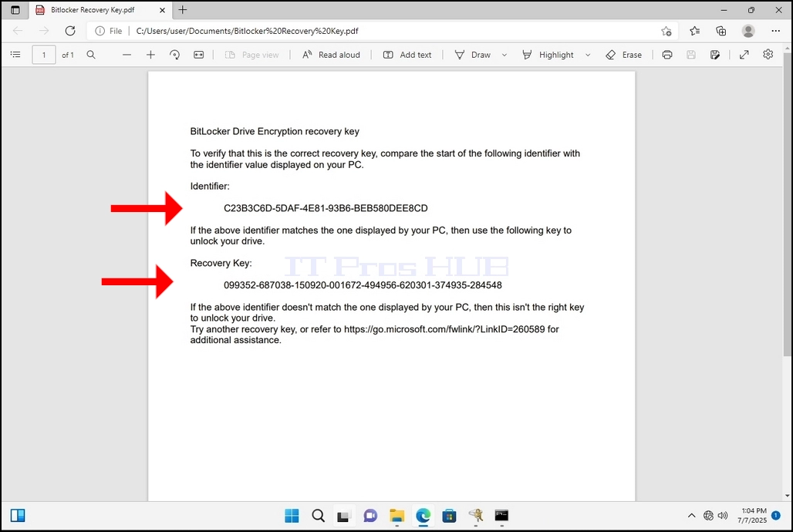The width and height of the screenshot is (793, 532).
Task: Open the notification badge
Action: (776, 515)
